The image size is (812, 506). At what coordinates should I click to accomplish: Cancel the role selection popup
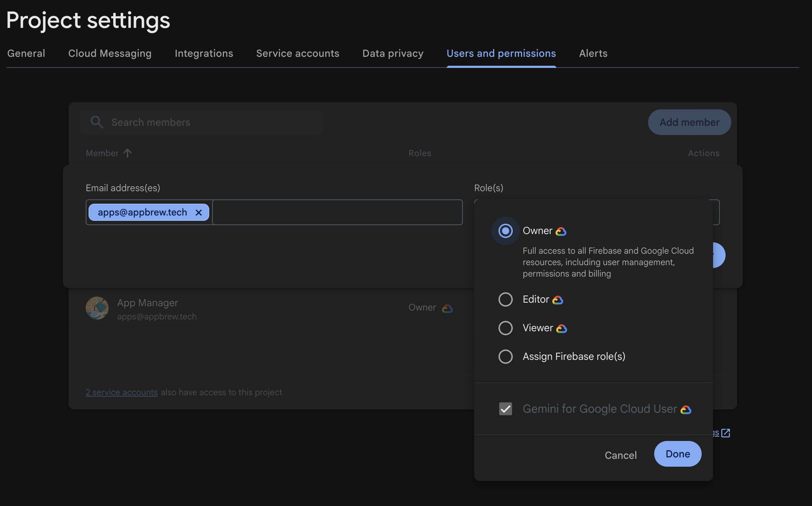621,455
